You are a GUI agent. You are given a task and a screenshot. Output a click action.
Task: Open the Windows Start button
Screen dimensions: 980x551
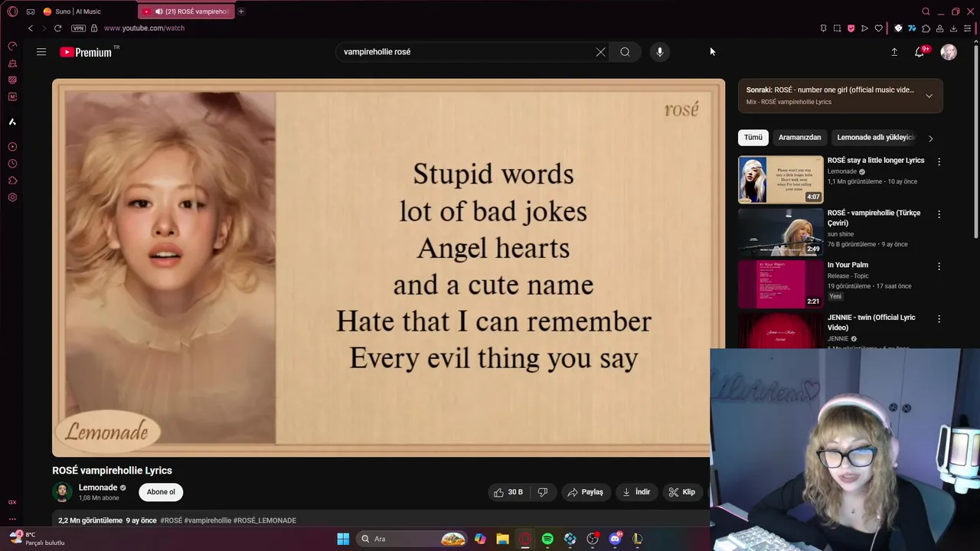tap(343, 539)
